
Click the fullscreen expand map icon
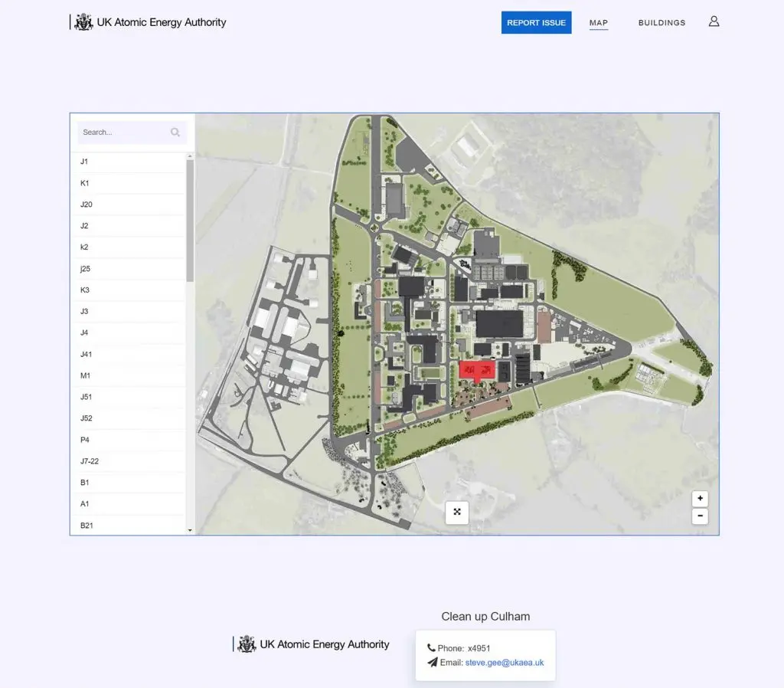pos(457,512)
